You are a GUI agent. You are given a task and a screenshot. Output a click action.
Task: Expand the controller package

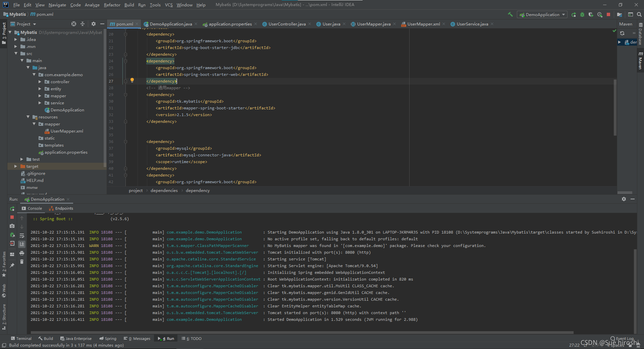(40, 82)
